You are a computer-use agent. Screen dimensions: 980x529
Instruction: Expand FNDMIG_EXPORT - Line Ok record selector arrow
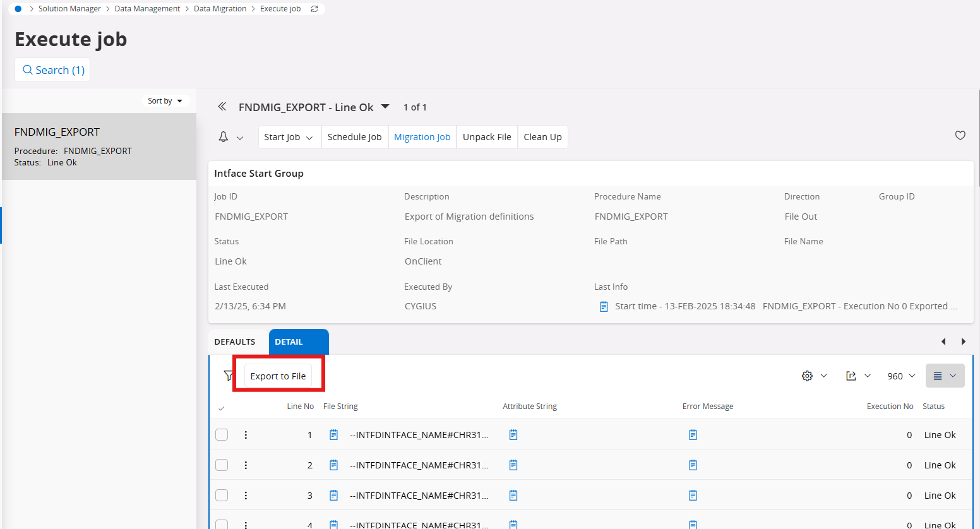pyautogui.click(x=385, y=106)
